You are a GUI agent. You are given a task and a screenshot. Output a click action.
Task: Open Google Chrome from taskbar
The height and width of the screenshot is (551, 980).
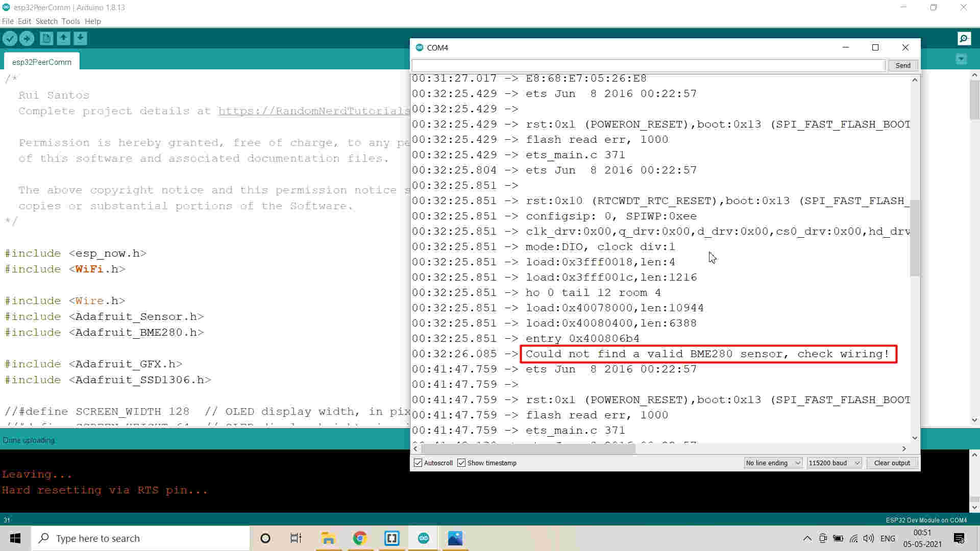[x=360, y=538]
